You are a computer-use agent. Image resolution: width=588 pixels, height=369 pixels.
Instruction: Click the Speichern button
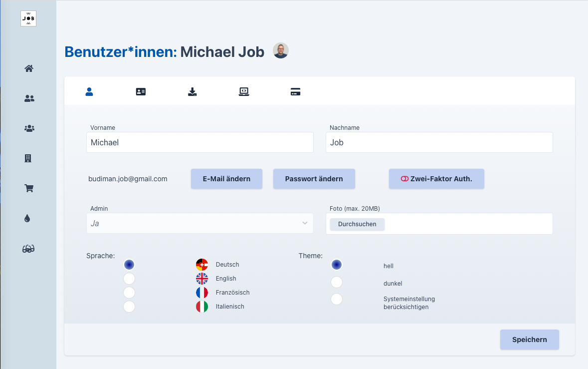530,340
